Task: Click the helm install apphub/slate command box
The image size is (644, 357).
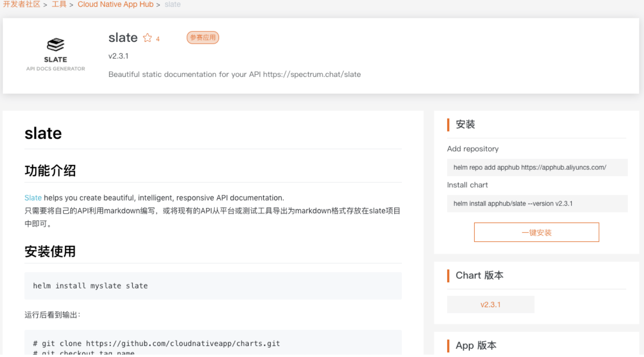Action: pyautogui.click(x=537, y=203)
